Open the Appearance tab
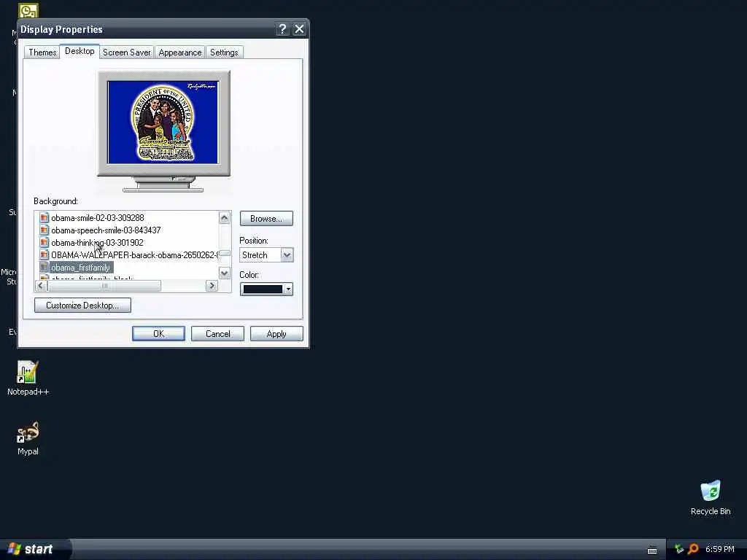The height and width of the screenshot is (560, 747). (180, 52)
